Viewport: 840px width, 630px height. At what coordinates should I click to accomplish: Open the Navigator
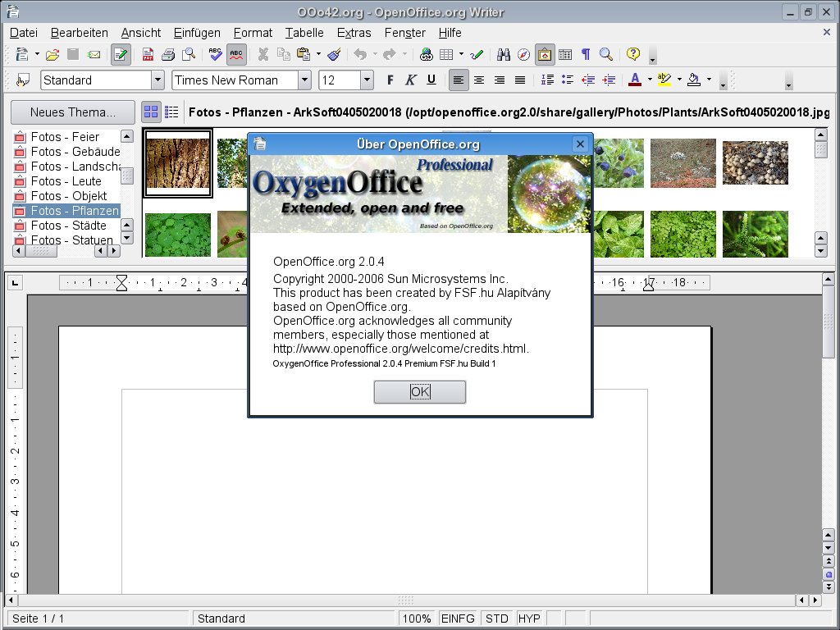523,55
